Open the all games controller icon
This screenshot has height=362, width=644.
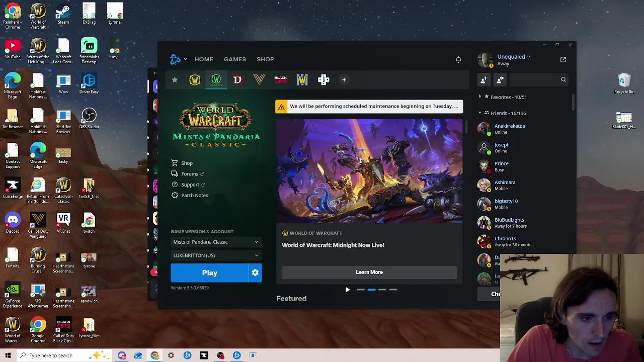pos(324,79)
